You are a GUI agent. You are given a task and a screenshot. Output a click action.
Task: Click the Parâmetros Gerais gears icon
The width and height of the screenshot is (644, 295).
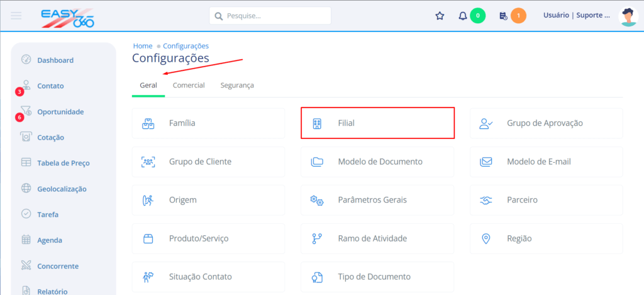[317, 200]
